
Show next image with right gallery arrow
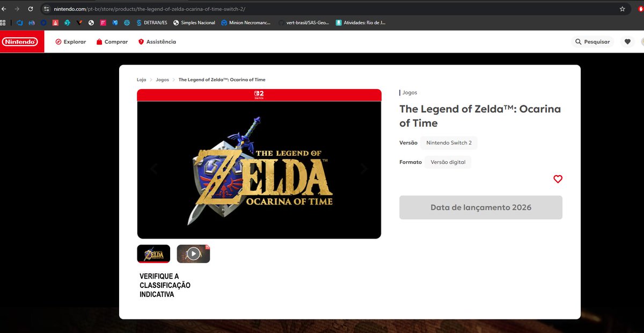coord(364,169)
